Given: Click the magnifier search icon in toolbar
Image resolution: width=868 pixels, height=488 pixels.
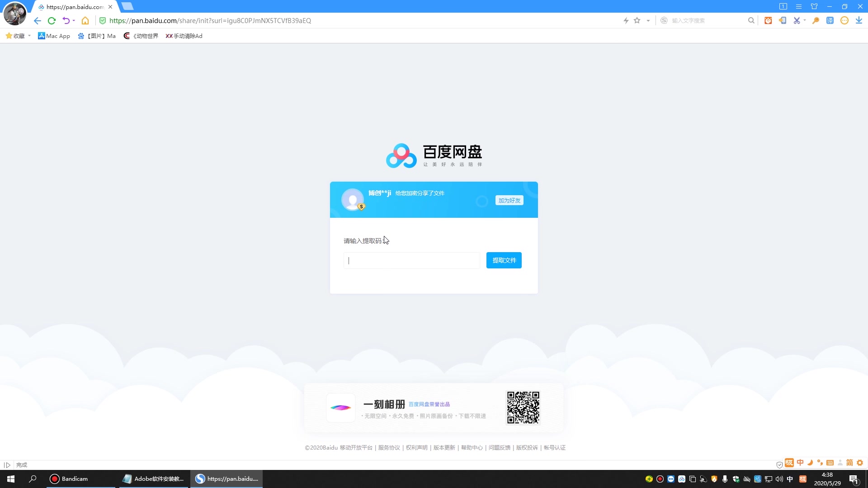Looking at the screenshot, I should pyautogui.click(x=751, y=21).
